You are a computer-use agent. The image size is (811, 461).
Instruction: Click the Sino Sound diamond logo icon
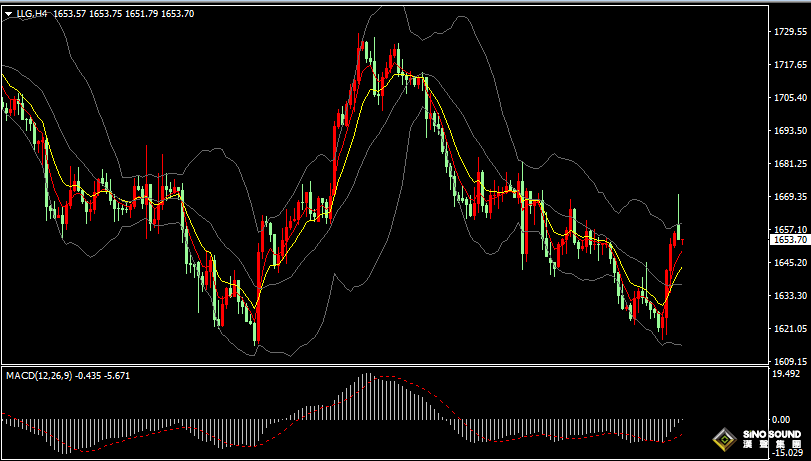pyautogui.click(x=723, y=440)
